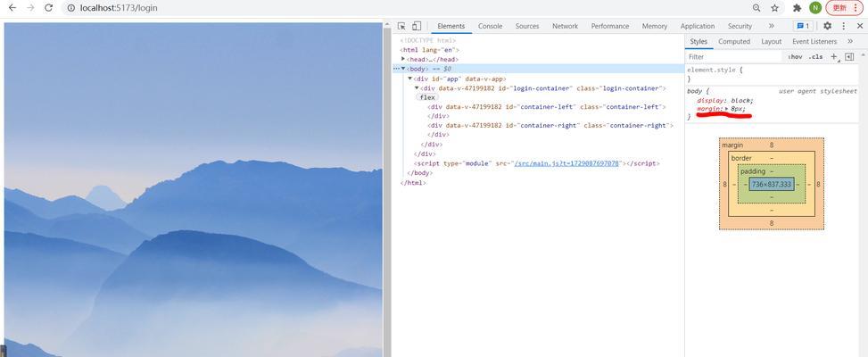868x357 pixels.
Task: Activate the inspect element picker icon
Action: click(402, 26)
